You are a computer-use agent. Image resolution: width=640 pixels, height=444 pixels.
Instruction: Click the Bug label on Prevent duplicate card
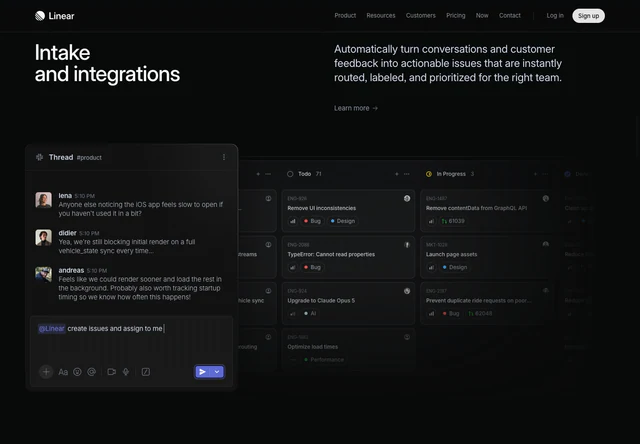tap(451, 313)
